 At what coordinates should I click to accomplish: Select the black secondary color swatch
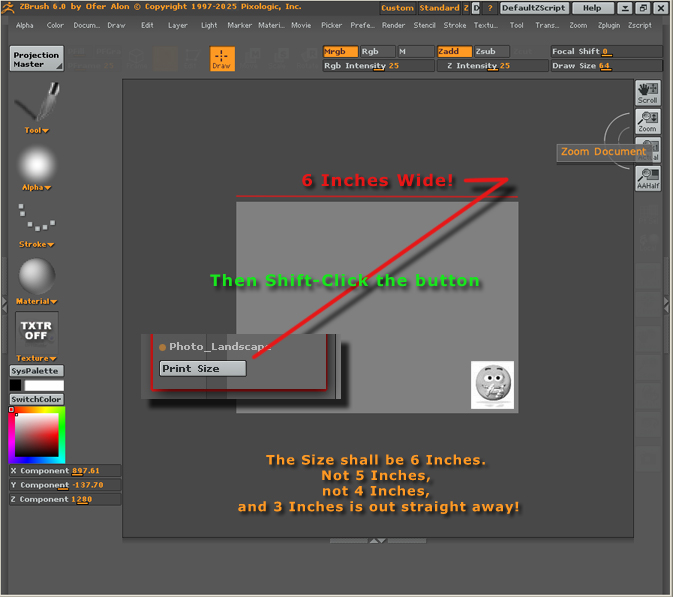click(15, 385)
